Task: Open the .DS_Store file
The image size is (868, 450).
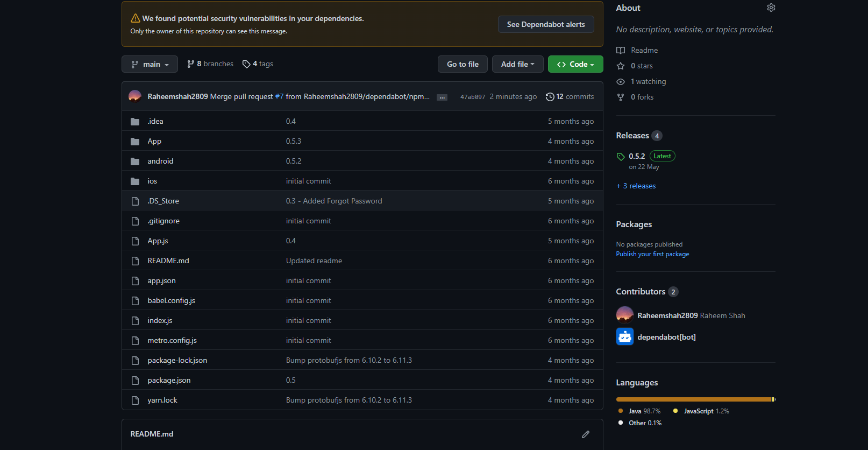Action: 163,201
